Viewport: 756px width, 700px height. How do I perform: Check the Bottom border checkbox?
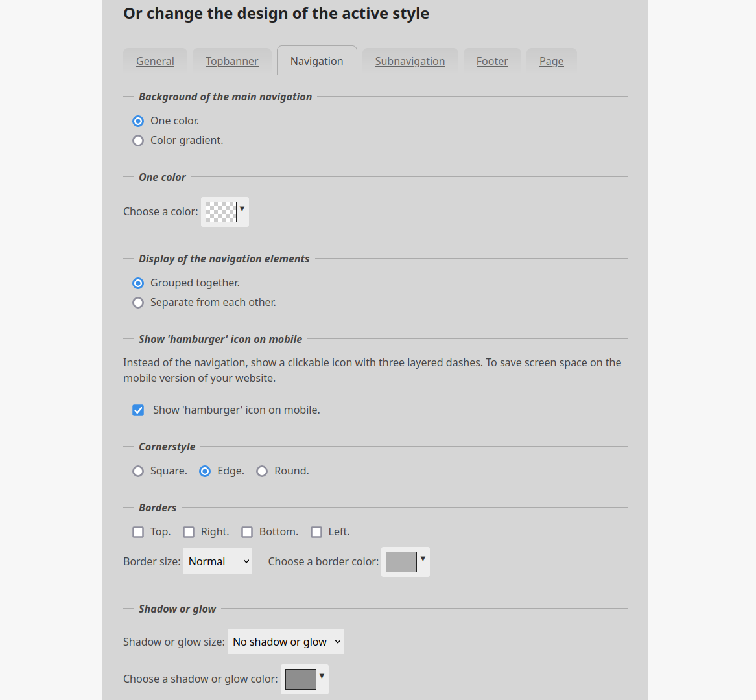247,532
